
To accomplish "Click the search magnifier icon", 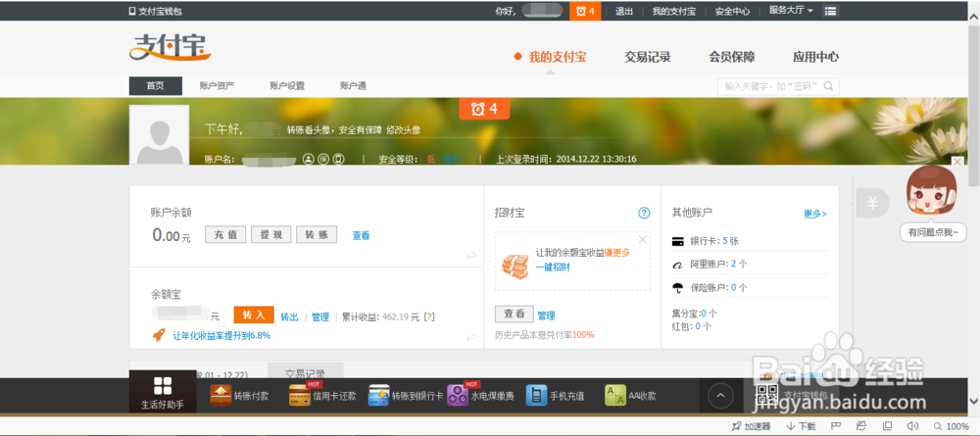I will 829,86.
